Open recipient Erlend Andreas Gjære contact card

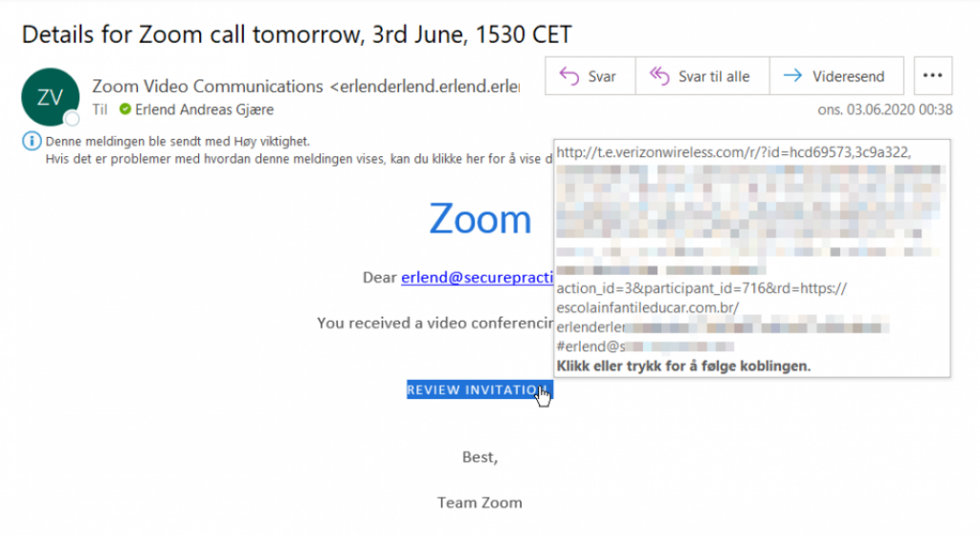203,110
